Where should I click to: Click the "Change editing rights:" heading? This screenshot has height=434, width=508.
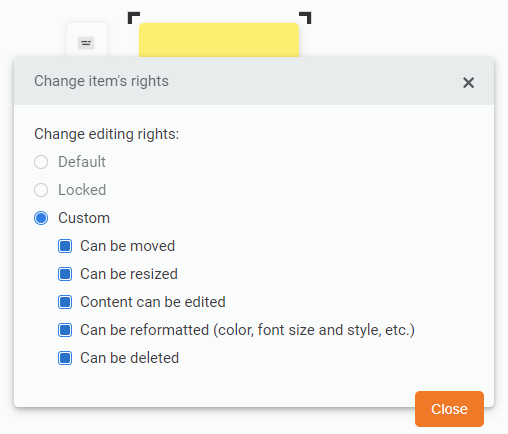(107, 134)
